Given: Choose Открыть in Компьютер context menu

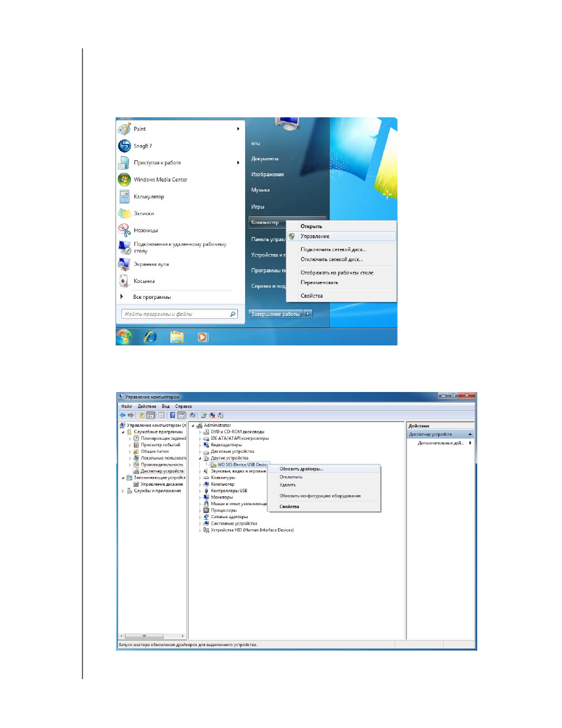Looking at the screenshot, I should pos(311,226).
